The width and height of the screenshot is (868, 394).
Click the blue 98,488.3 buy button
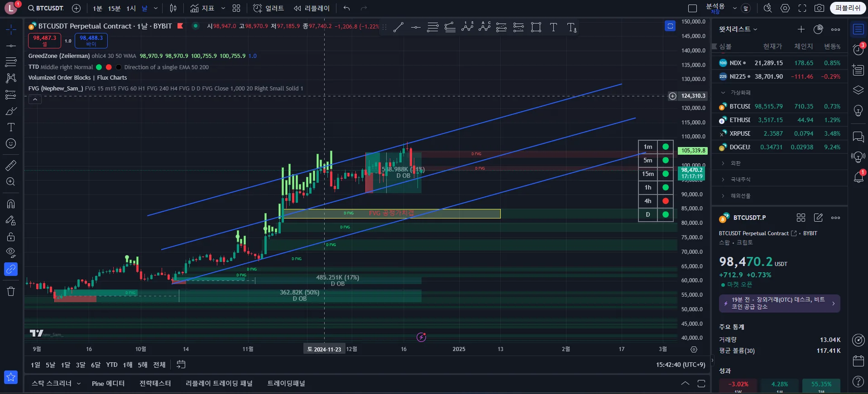click(91, 41)
